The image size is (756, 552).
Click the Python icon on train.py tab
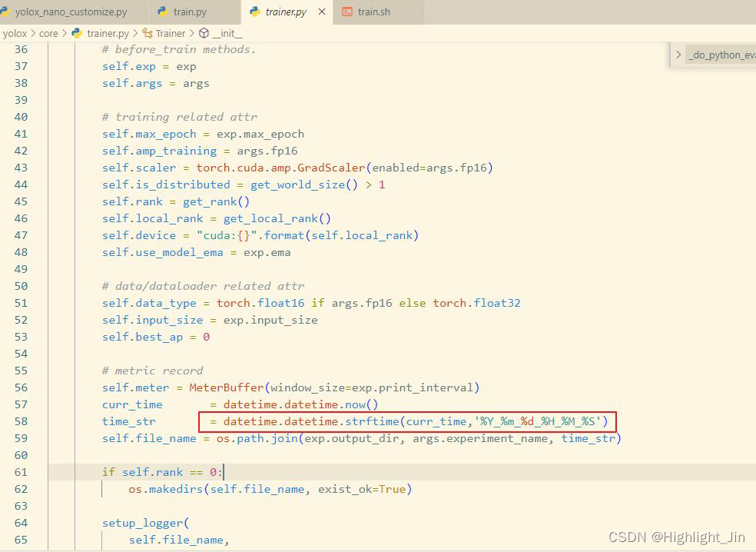click(162, 12)
